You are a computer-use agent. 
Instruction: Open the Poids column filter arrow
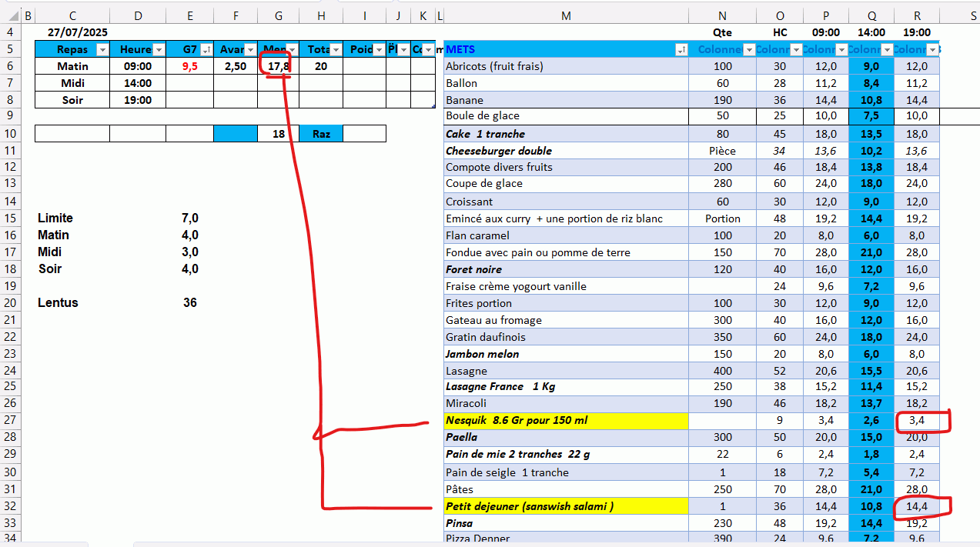coord(378,50)
